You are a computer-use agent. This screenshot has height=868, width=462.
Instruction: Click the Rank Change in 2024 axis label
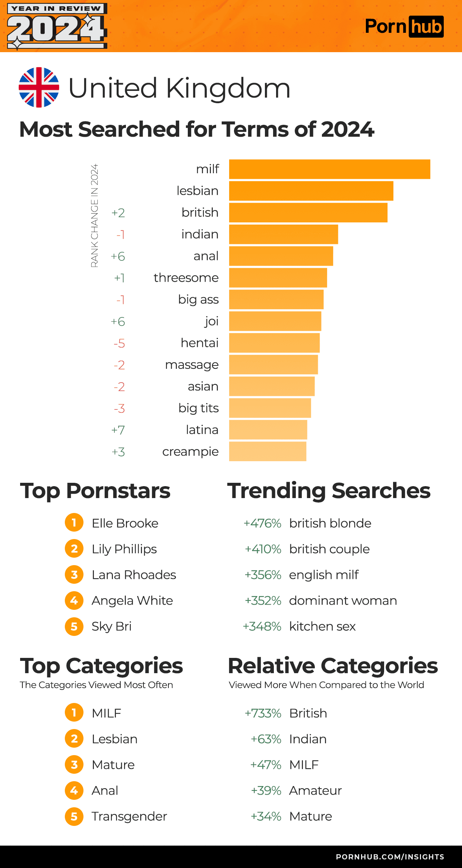[95, 215]
